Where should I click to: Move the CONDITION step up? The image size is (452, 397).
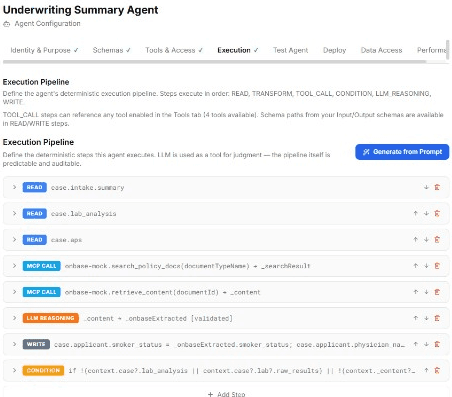[426, 370]
